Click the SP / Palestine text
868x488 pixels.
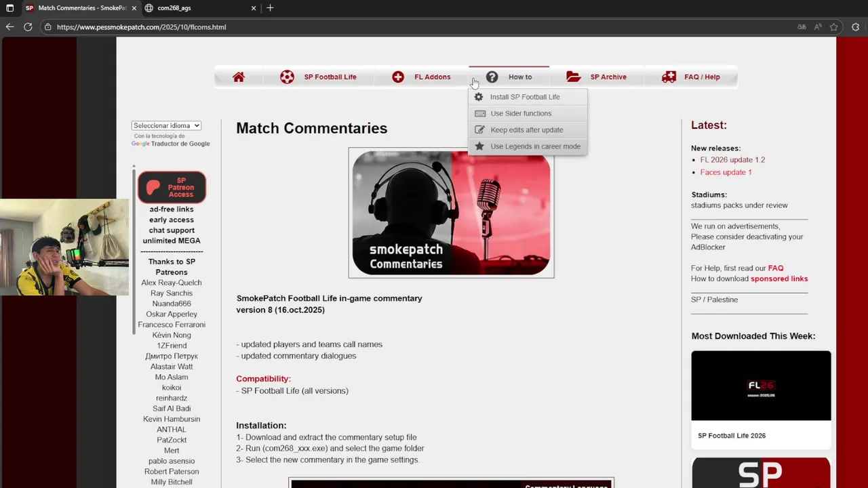pos(714,300)
